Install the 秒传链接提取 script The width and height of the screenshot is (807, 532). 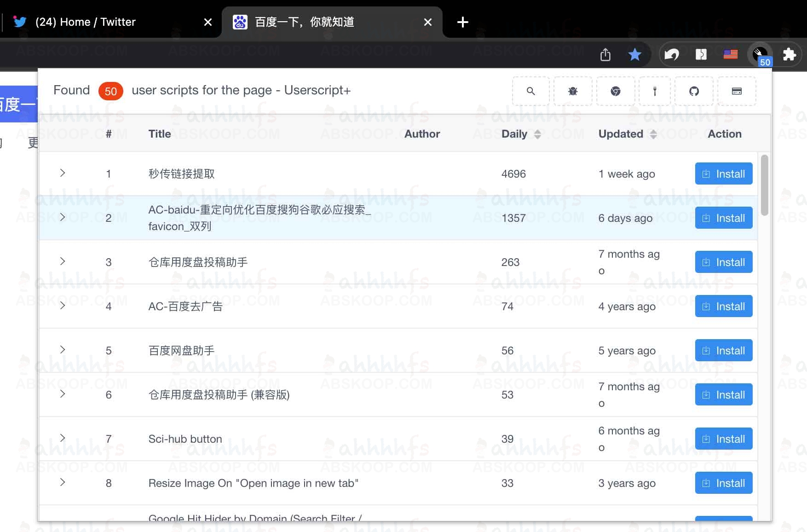click(723, 173)
